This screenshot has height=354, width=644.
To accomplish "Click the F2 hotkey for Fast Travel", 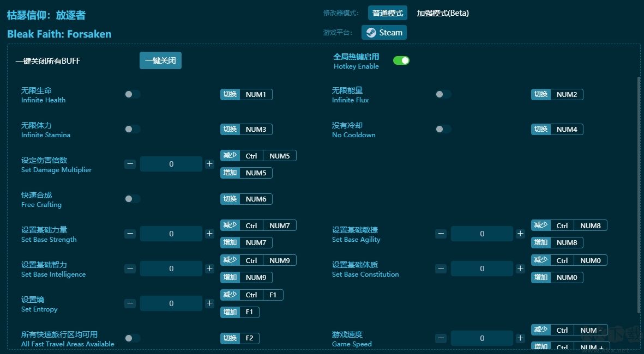I will pos(240,338).
